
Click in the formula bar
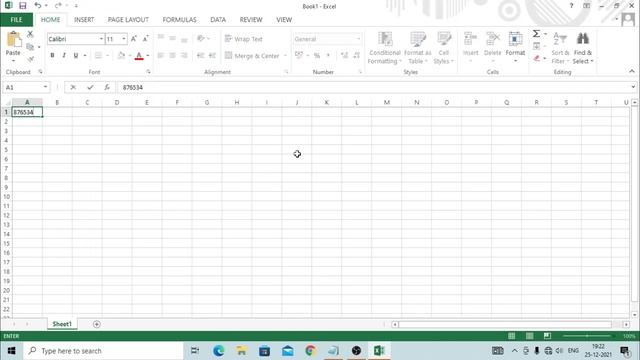[373, 87]
